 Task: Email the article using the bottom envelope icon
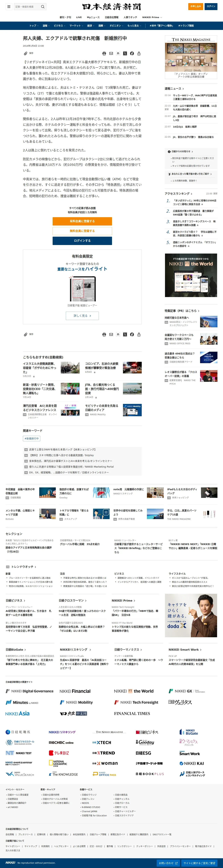coord(111,334)
